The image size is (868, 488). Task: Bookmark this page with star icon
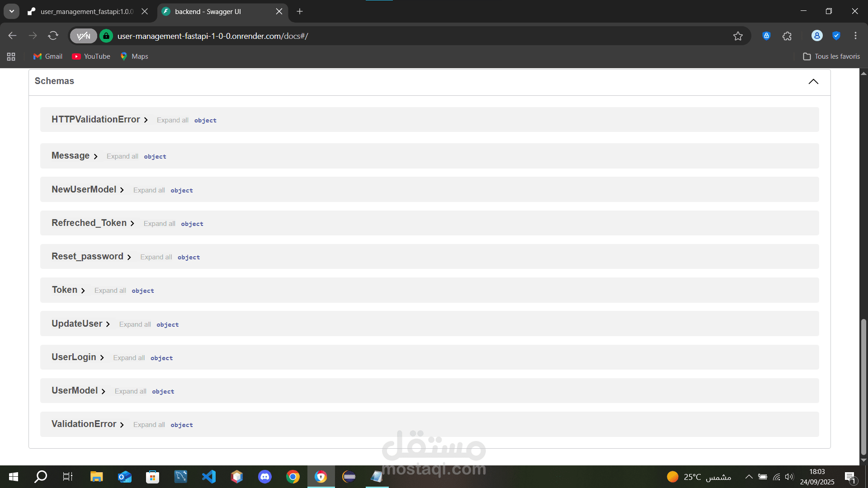[x=738, y=36]
